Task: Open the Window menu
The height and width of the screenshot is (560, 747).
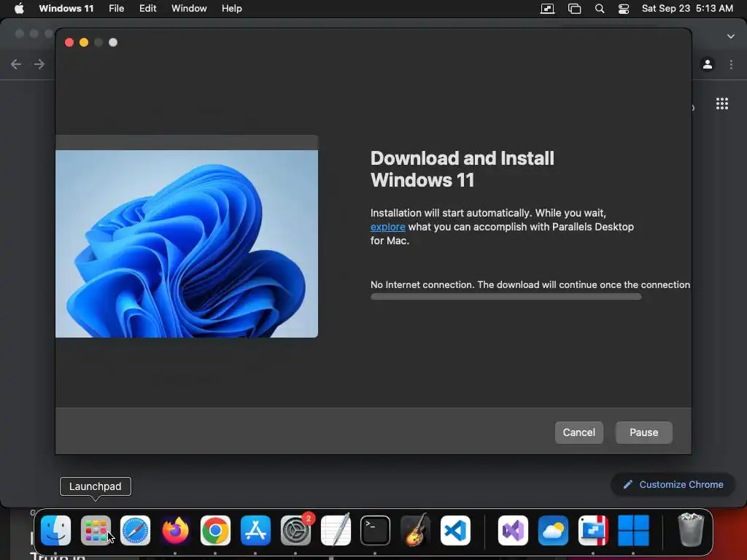Action: tap(189, 8)
